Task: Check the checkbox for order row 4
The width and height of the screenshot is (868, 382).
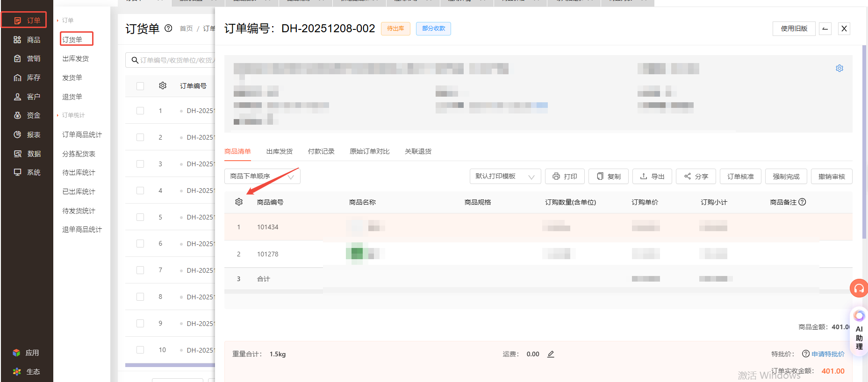Action: 140,191
